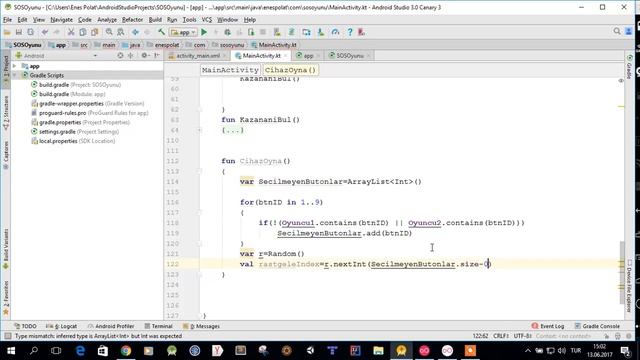Switch to activity_main.xml tab
Viewport: 640px width, 360px height.
[x=198, y=56]
